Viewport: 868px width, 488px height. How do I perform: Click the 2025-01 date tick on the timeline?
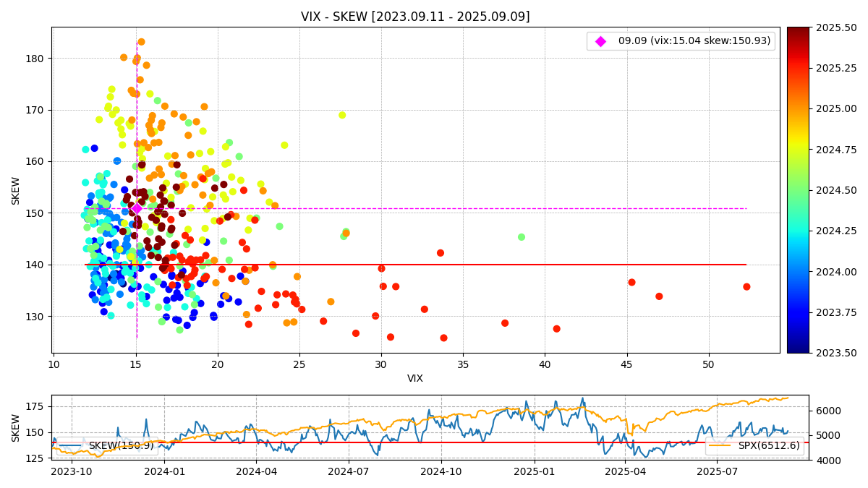pyautogui.click(x=535, y=471)
